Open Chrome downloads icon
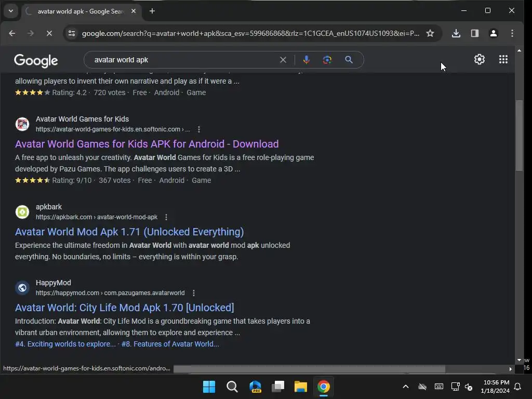Screen dimensions: 532x399 pyautogui.click(x=456, y=33)
